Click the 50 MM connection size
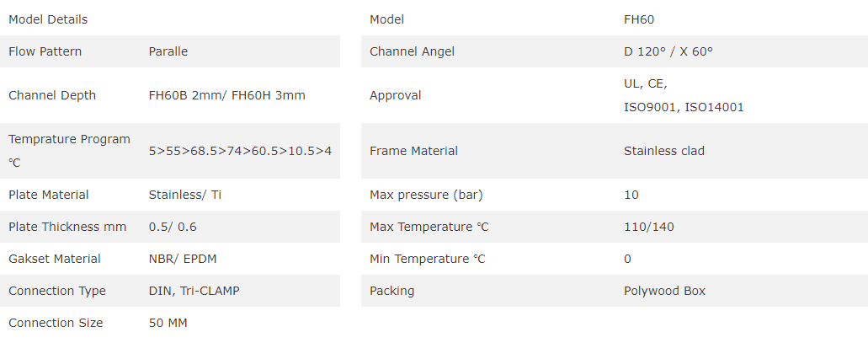Viewport: 868px width, 343px height. (x=168, y=323)
